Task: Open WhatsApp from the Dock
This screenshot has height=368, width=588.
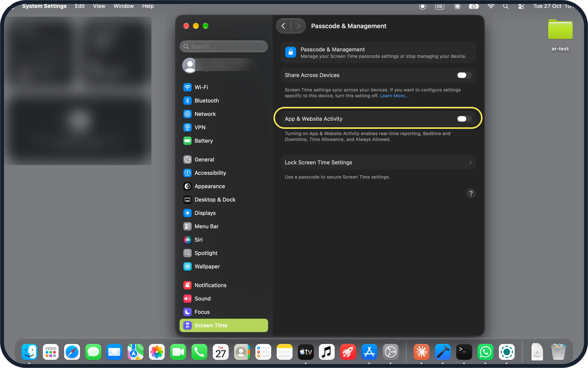Action: coord(485,352)
